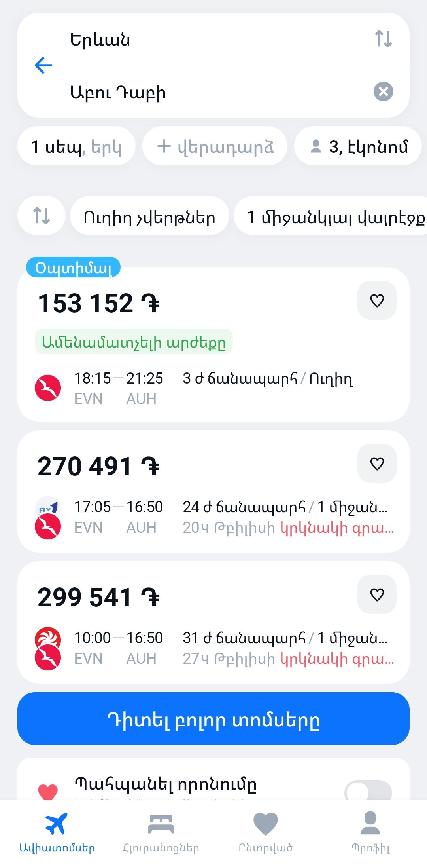This screenshot has height=868, width=427.
Task: Favorite the 153 152 ֏ ticket
Action: [x=377, y=300]
